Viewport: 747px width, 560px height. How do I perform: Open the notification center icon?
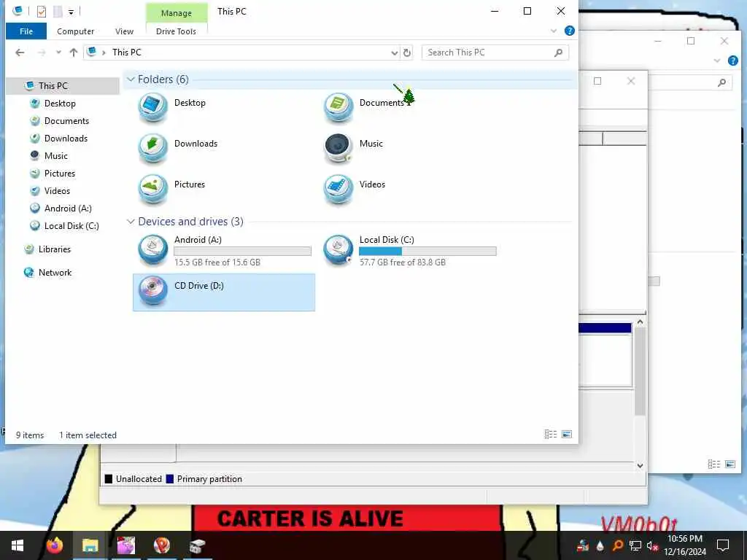(x=723, y=545)
